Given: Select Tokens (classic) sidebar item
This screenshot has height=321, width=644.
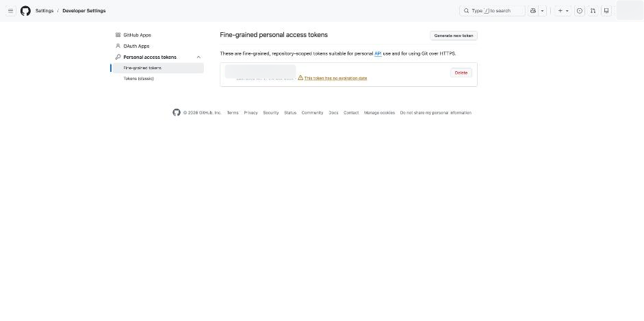Looking at the screenshot, I should pyautogui.click(x=158, y=79).
